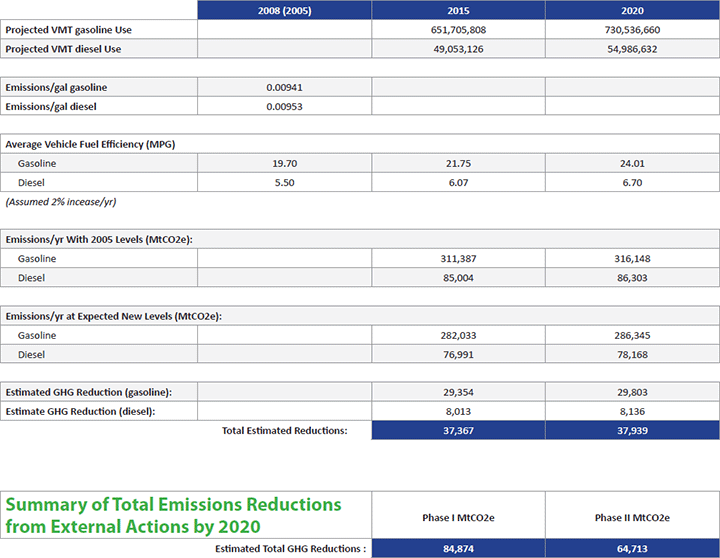Viewport: 720px width, 558px height.
Task: Click the Projected VMT gasoline Use row label
Action: (x=69, y=30)
